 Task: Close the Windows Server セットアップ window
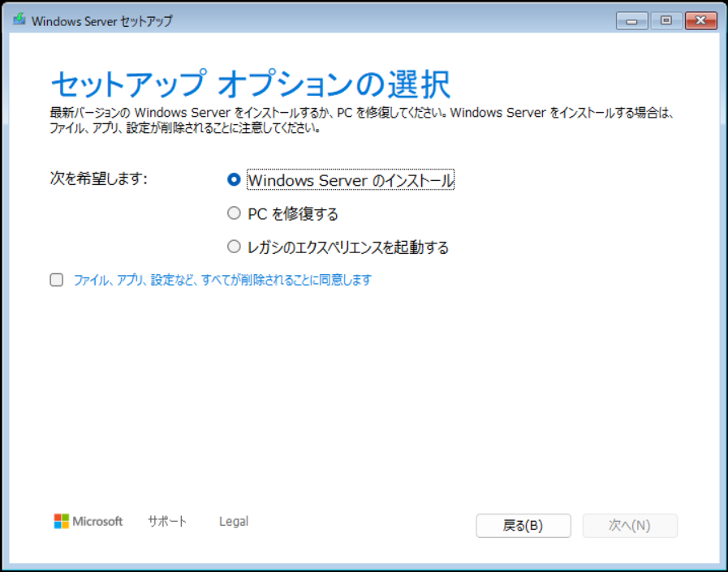(701, 21)
